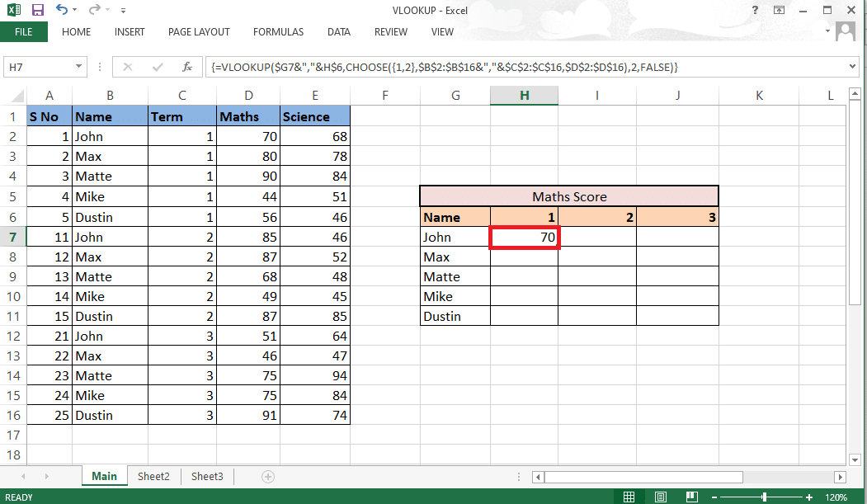
Task: Click the READY status indicator
Action: (x=19, y=497)
